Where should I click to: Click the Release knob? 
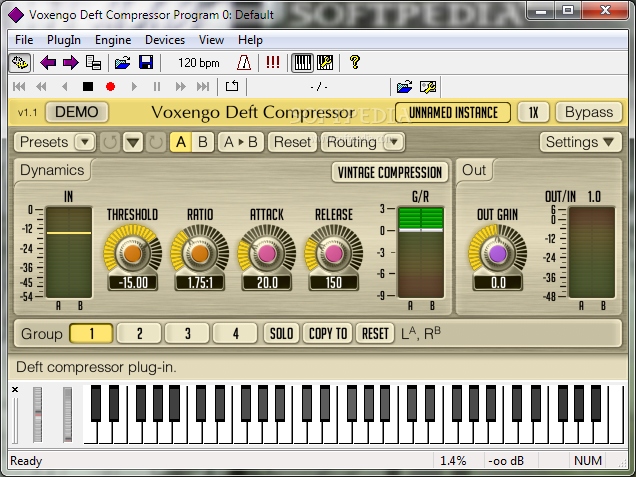point(334,253)
